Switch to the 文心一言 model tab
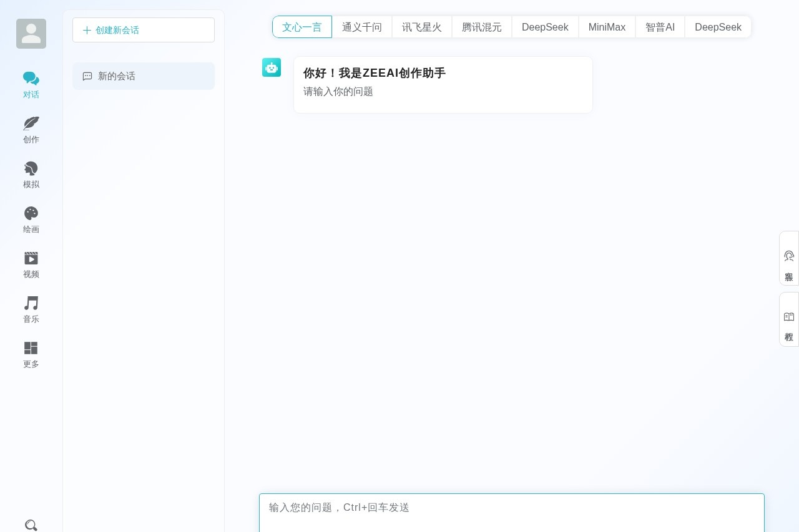799x532 pixels. tap(302, 27)
